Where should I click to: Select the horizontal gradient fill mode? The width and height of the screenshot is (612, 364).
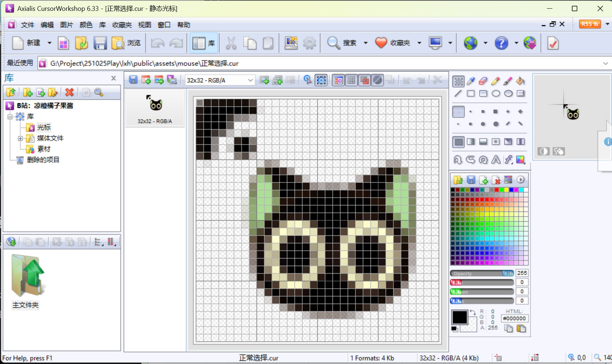tap(471, 142)
